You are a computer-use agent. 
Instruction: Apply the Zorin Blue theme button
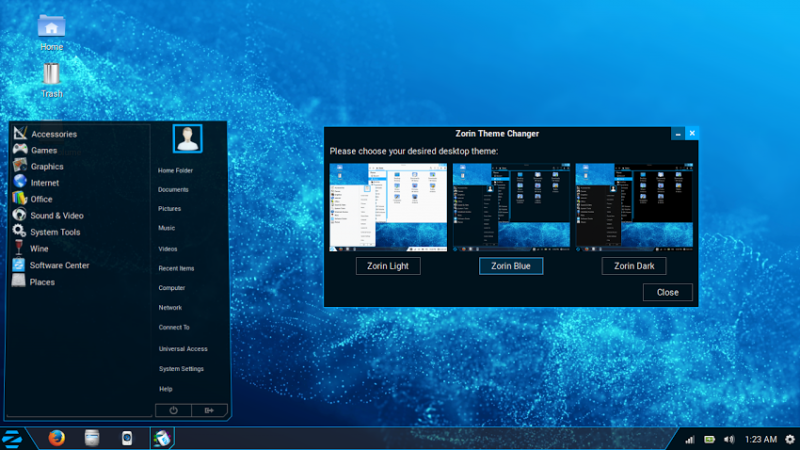pyautogui.click(x=511, y=266)
